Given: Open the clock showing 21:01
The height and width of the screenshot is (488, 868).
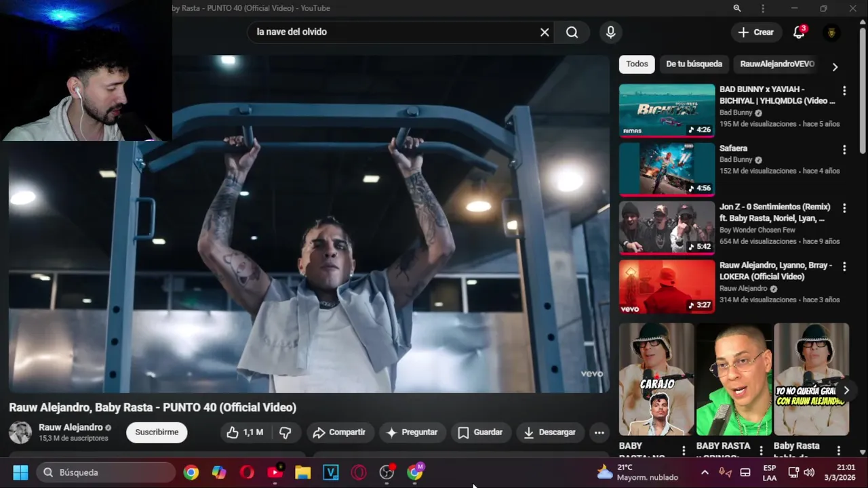Looking at the screenshot, I should [841, 472].
